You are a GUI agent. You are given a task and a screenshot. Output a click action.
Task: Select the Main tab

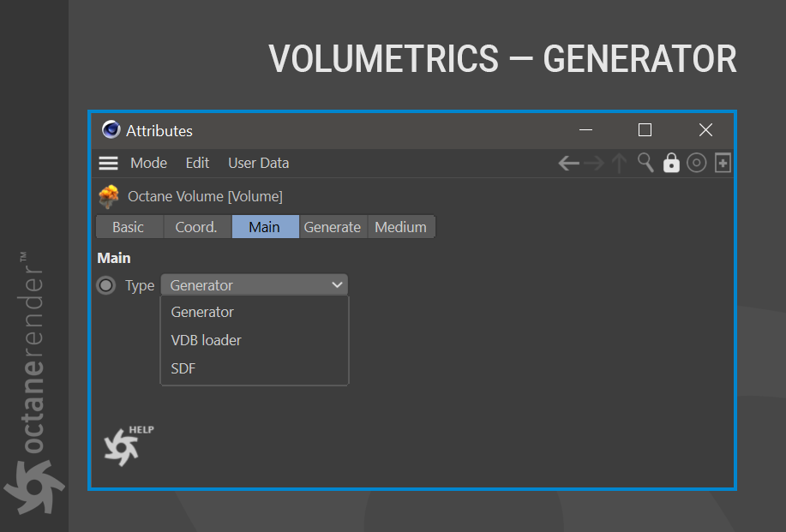[265, 227]
